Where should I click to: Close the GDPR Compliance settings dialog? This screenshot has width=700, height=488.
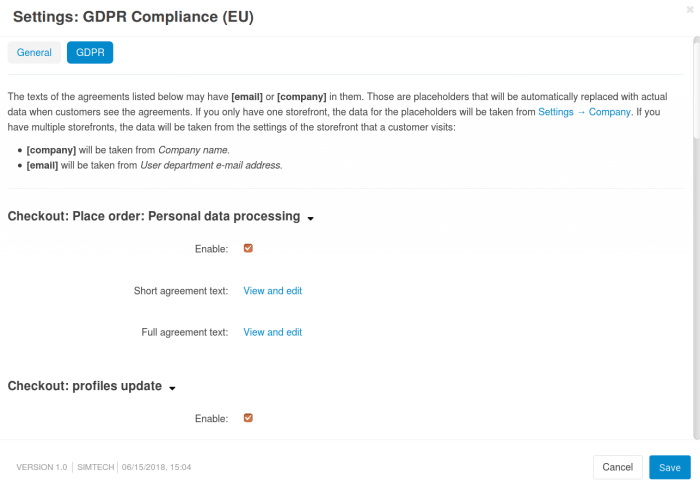click(689, 8)
